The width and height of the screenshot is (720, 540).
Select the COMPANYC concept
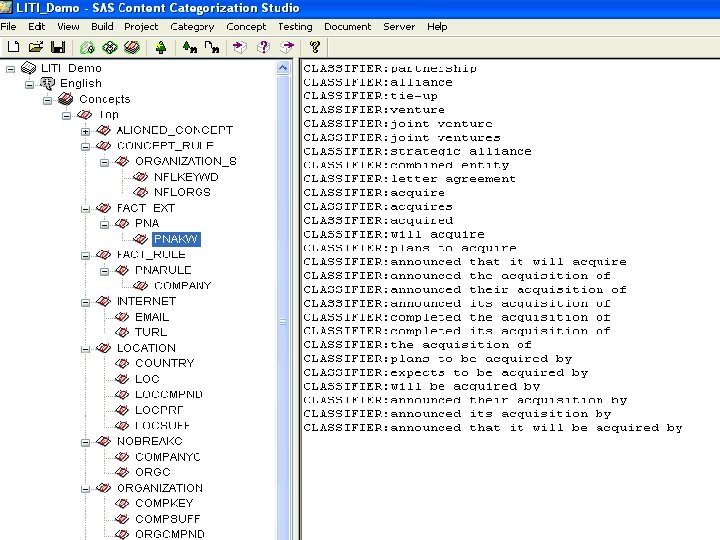click(x=168, y=457)
